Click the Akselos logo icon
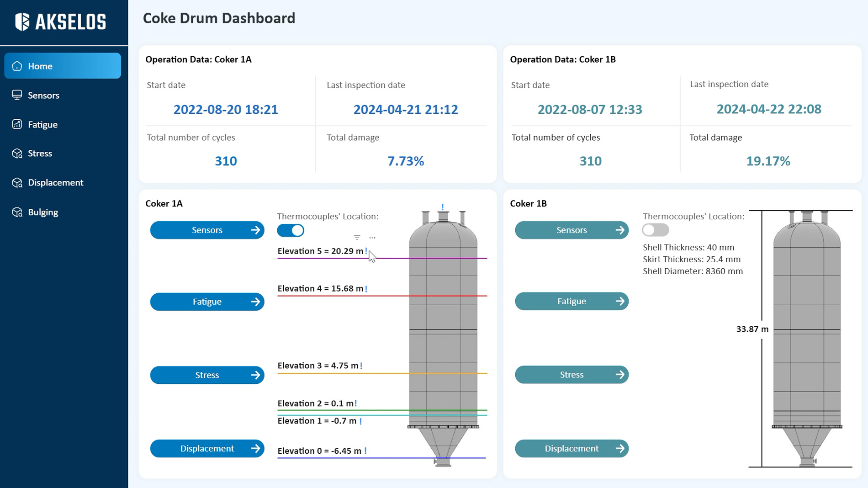The width and height of the screenshot is (868, 488). tap(21, 21)
